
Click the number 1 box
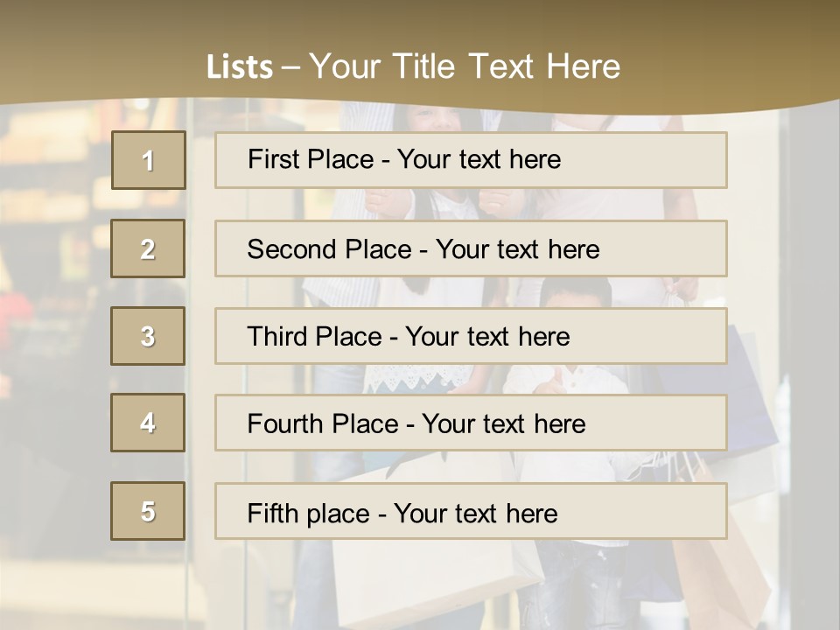click(x=149, y=160)
